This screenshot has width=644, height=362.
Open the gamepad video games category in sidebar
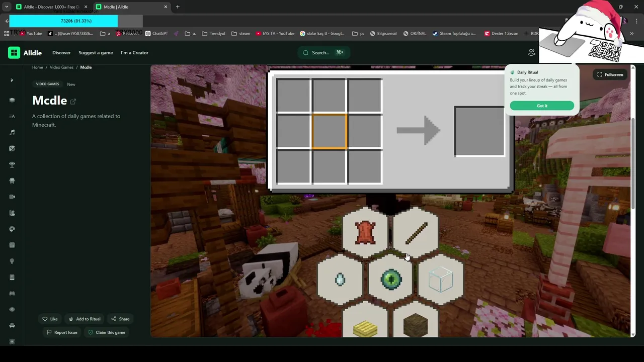[12, 293]
